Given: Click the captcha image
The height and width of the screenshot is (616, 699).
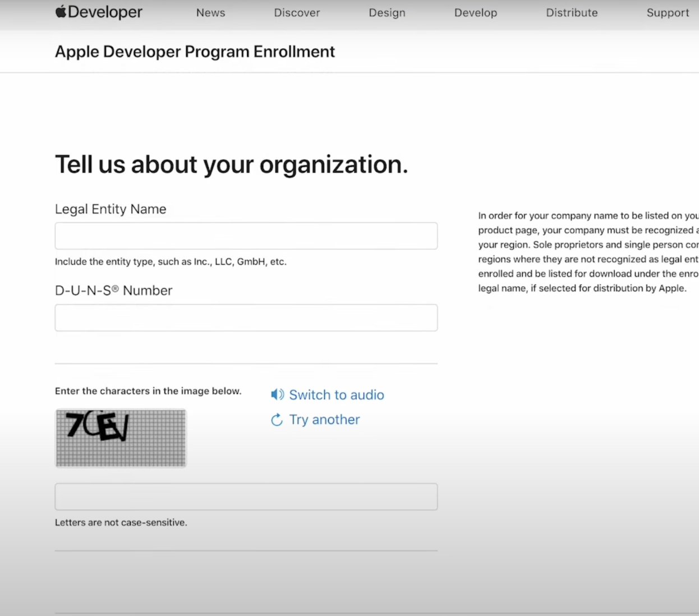Looking at the screenshot, I should point(121,438).
